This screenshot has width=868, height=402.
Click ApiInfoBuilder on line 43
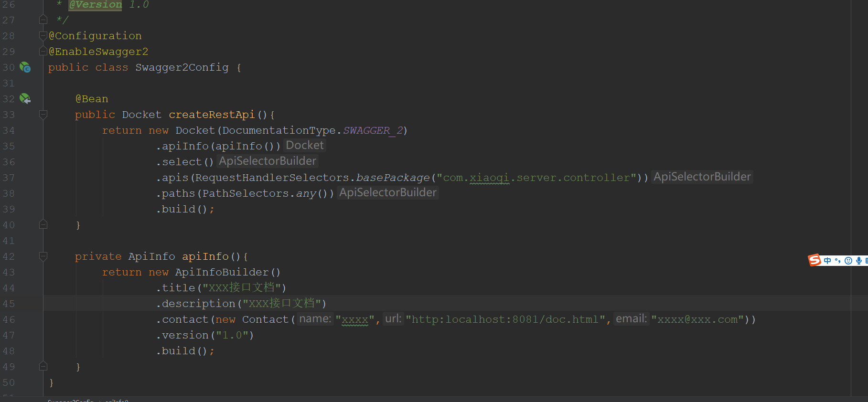[x=222, y=272]
